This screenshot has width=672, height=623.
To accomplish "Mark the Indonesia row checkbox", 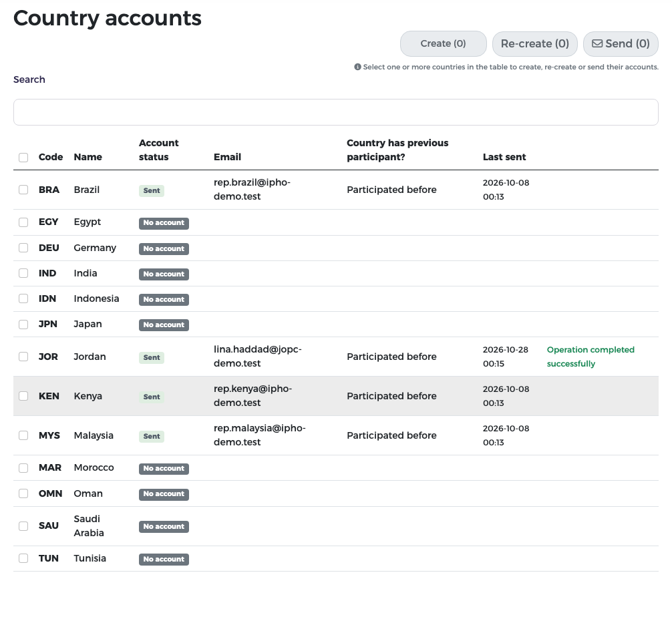I will [23, 298].
